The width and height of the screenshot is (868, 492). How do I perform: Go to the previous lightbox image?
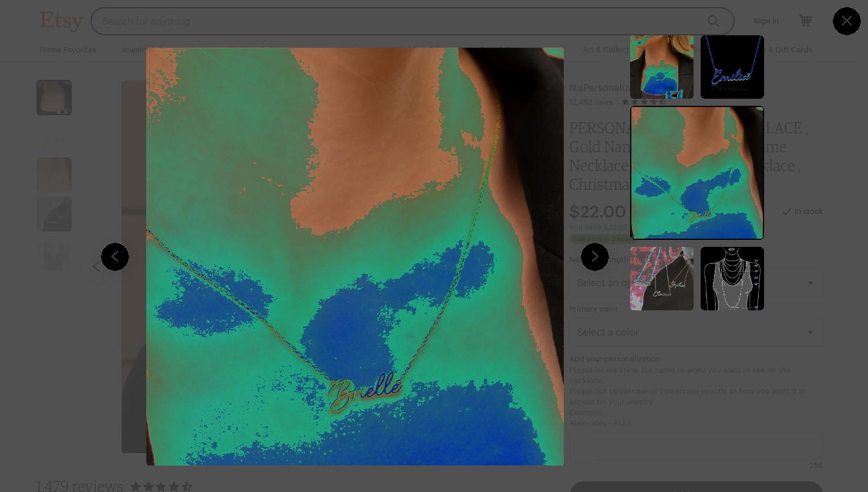point(115,257)
